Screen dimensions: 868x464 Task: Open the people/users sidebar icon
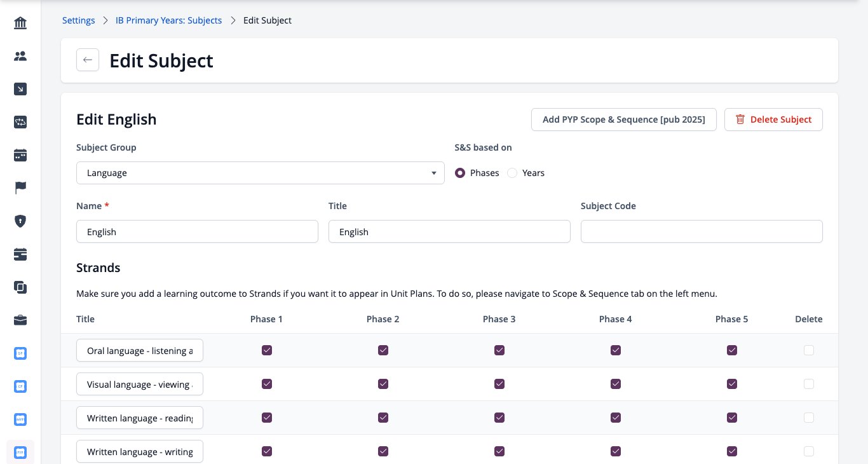tap(20, 57)
